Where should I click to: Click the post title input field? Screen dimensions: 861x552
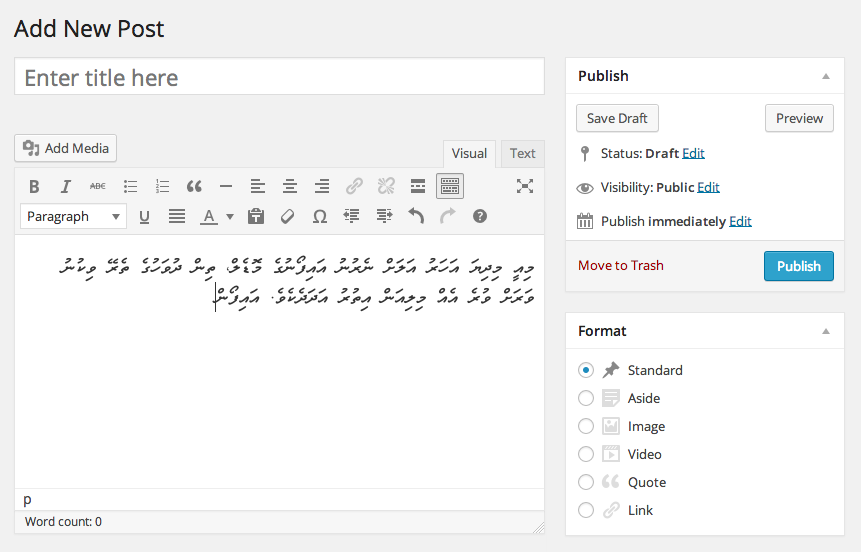click(279, 77)
